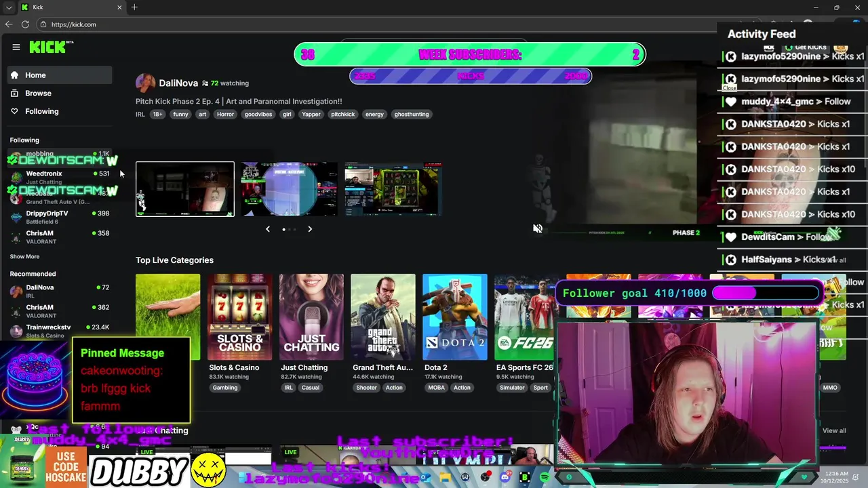Image resolution: width=868 pixels, height=488 pixels.
Task: Select the ghosthunting tag
Action: (412, 115)
